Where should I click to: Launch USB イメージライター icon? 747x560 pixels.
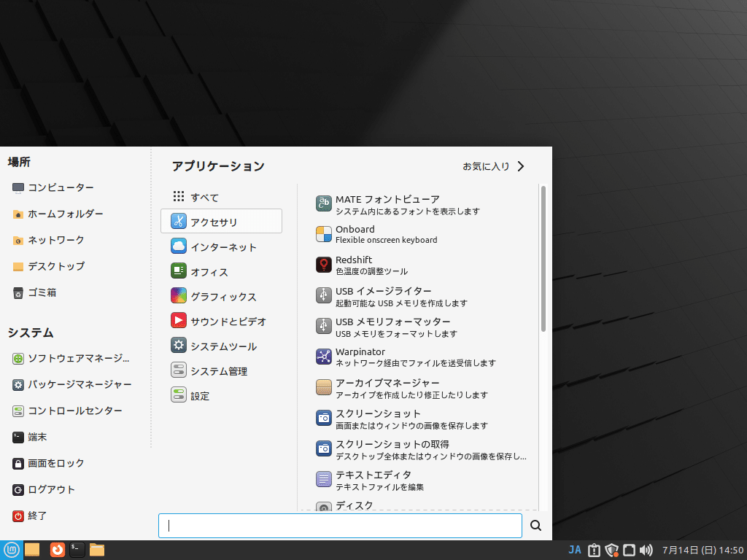(x=323, y=295)
